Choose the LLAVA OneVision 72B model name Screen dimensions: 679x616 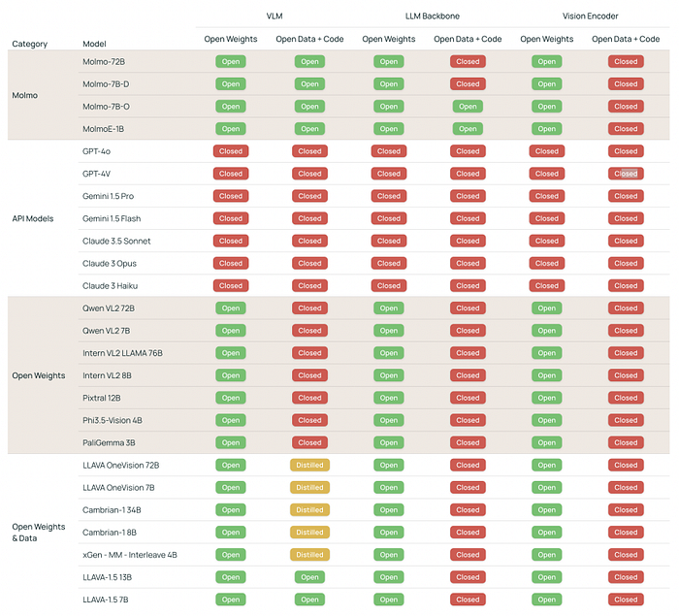click(x=121, y=466)
